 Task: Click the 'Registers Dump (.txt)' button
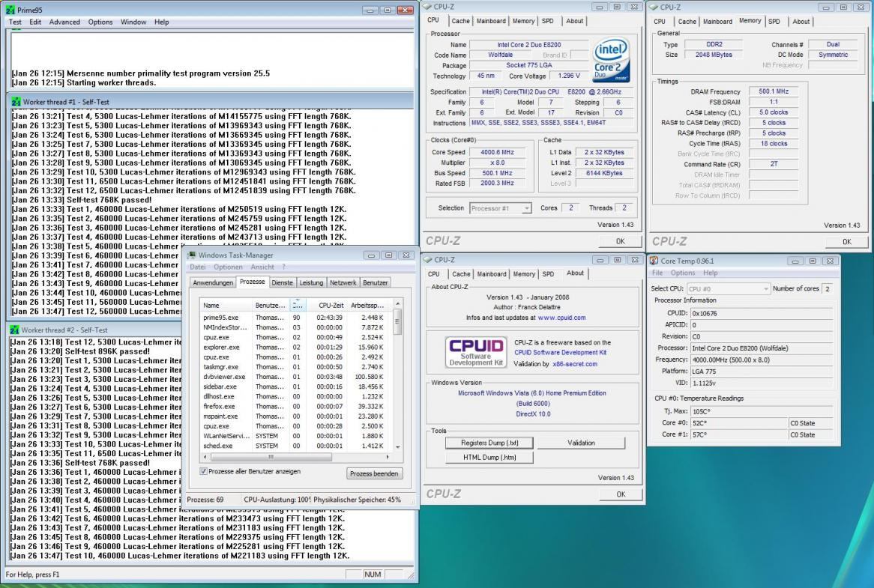tap(489, 443)
